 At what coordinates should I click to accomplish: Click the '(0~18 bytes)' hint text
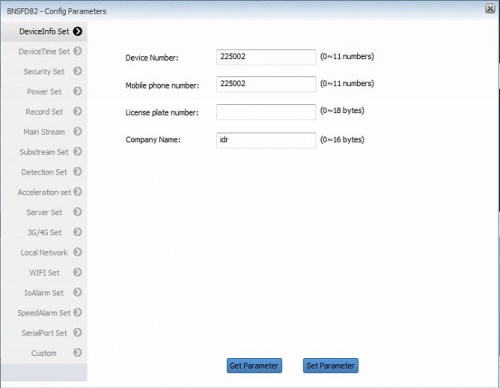342,111
